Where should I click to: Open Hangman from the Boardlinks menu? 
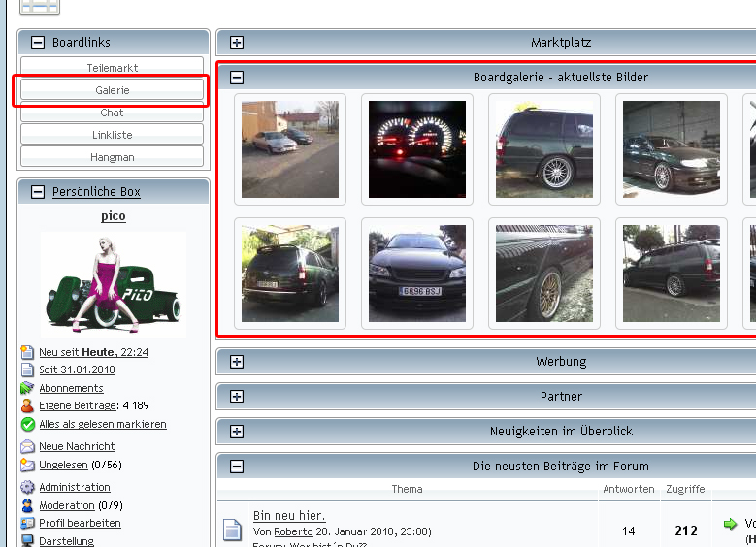pyautogui.click(x=113, y=157)
